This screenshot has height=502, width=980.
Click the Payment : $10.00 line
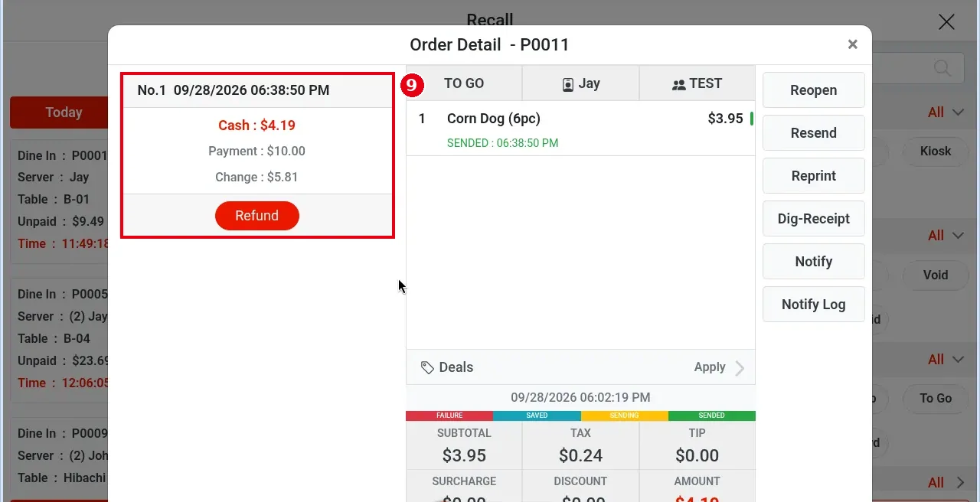tap(256, 152)
